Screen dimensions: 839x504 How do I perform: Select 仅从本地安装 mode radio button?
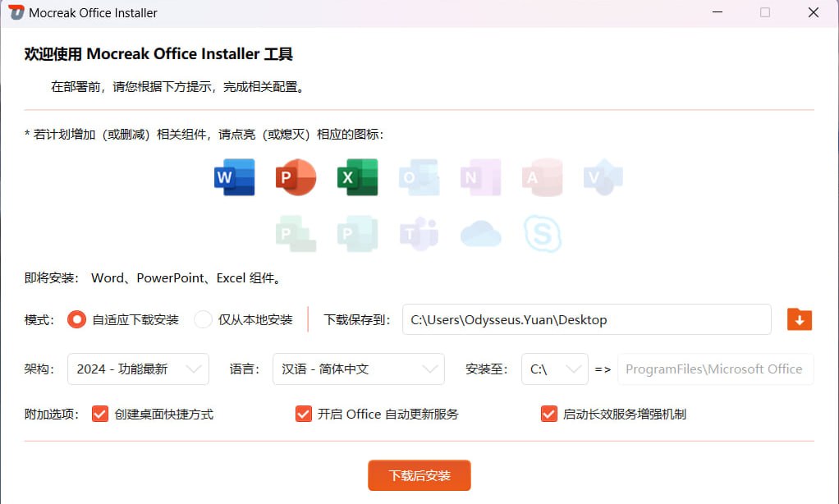click(203, 319)
